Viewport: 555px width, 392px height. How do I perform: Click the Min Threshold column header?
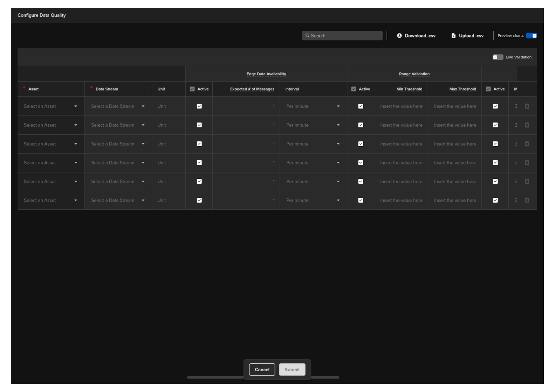[409, 89]
